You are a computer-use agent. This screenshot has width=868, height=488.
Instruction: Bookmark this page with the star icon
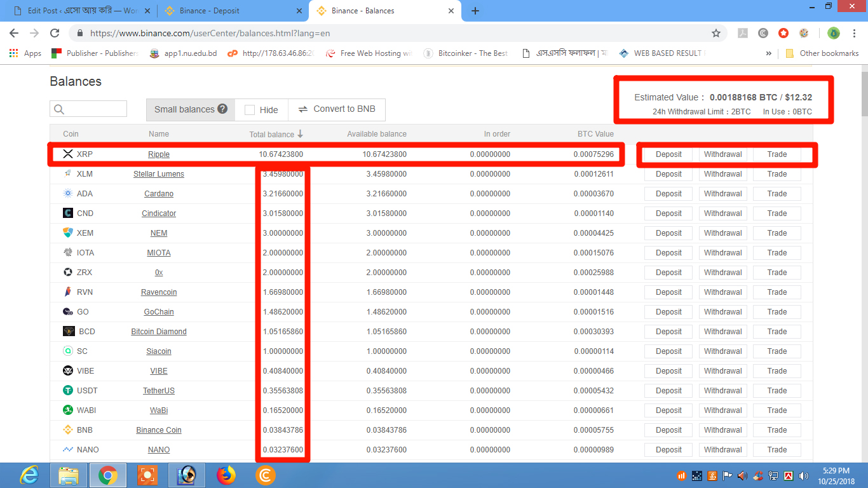(x=716, y=33)
